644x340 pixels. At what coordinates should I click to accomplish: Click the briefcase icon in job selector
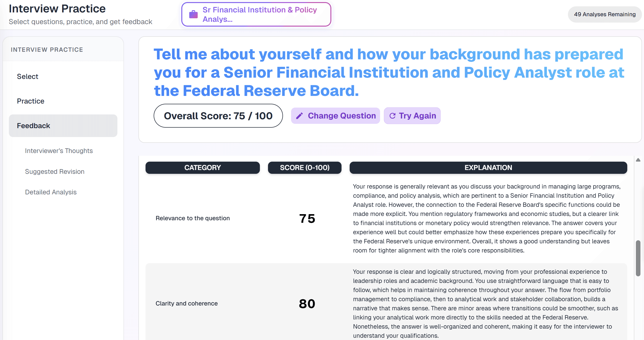[193, 14]
